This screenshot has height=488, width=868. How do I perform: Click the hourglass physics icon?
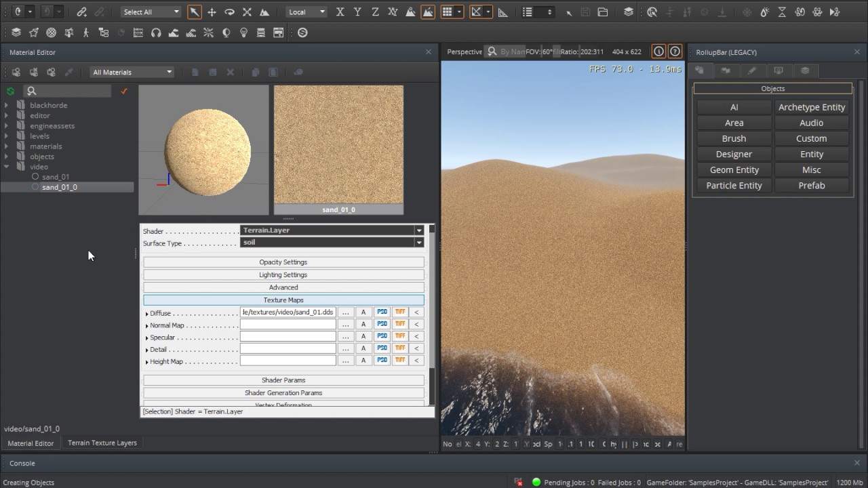[x=782, y=12]
